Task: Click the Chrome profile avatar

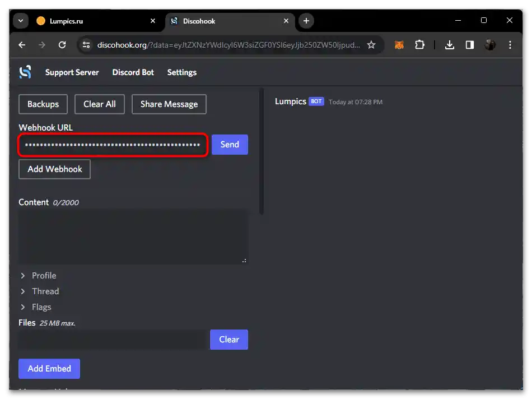Action: pyautogui.click(x=490, y=45)
